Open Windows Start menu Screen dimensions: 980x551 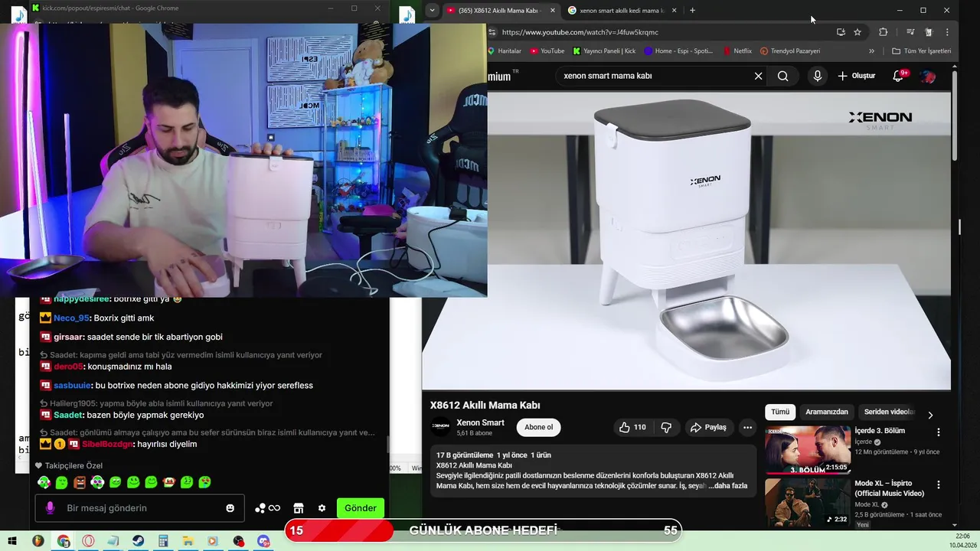pos(12,541)
